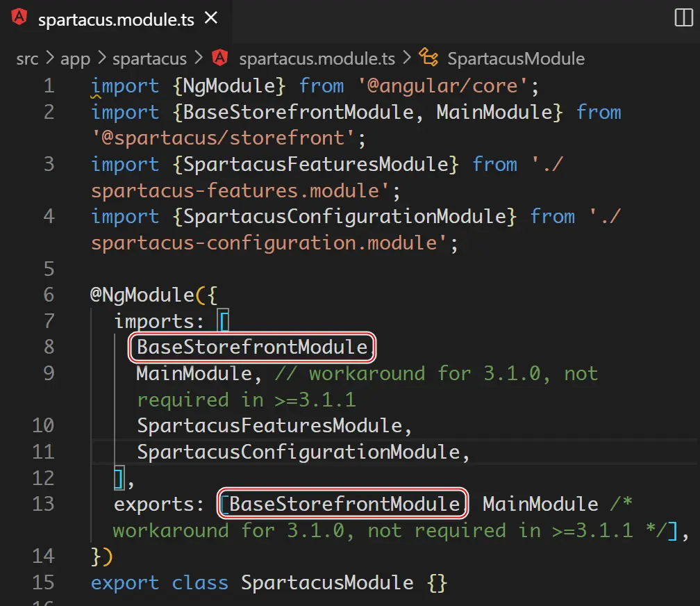700x606 pixels.
Task: Click line number 1 in the gutter
Action: 49,85
